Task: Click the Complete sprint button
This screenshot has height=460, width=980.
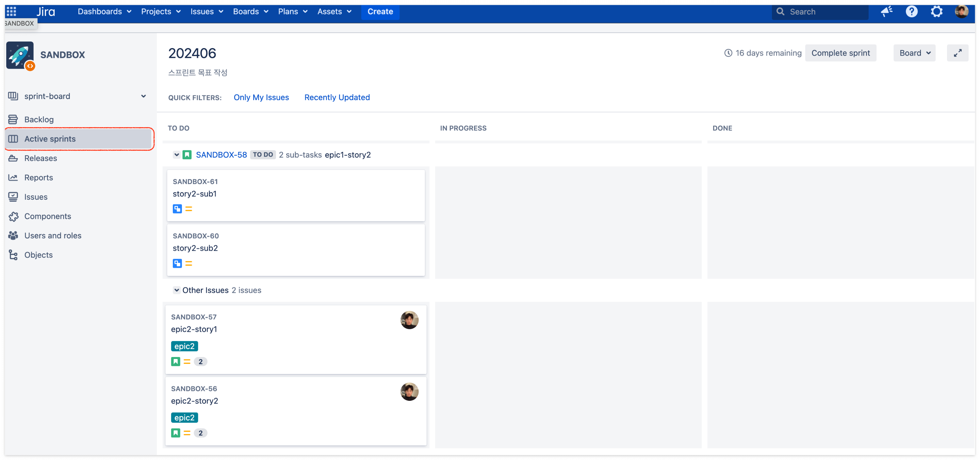Action: click(x=841, y=53)
